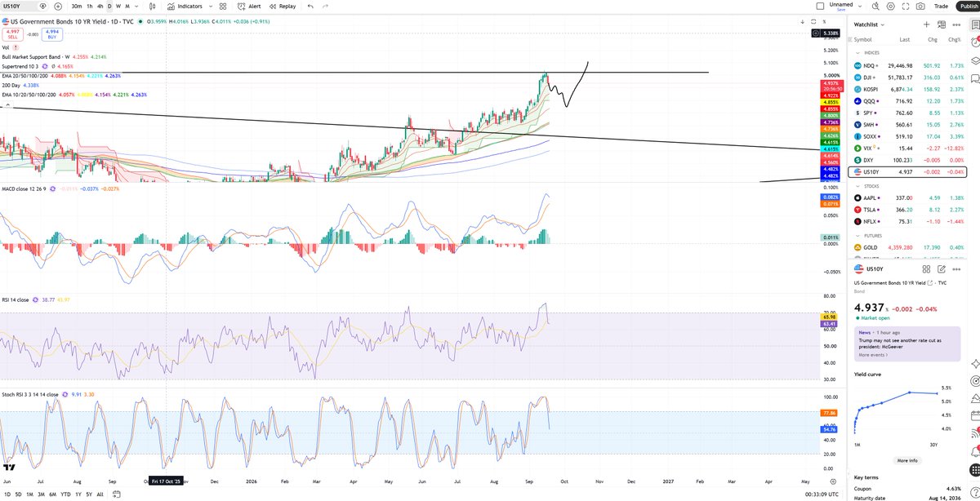Open the Watchlist name dropdown
Screen dimensions: 980x501
click(867, 24)
